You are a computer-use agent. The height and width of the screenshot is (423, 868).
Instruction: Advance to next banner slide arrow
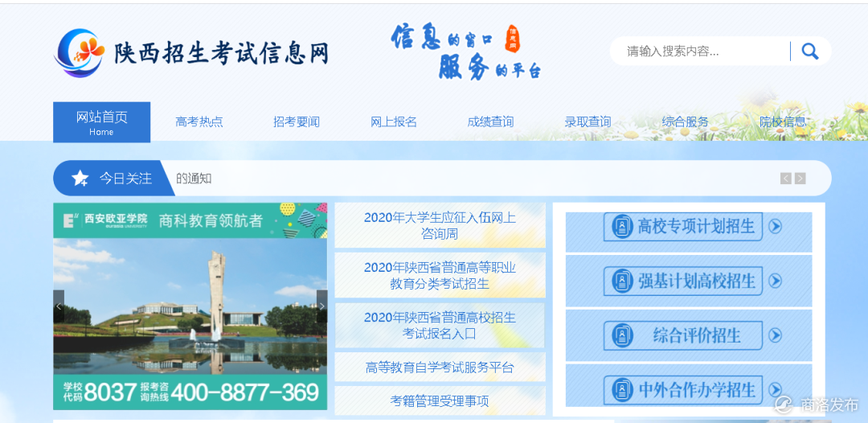[321, 306]
